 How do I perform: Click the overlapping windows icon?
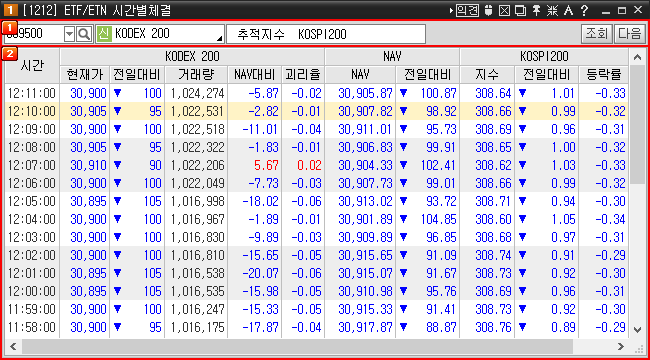tap(520, 10)
